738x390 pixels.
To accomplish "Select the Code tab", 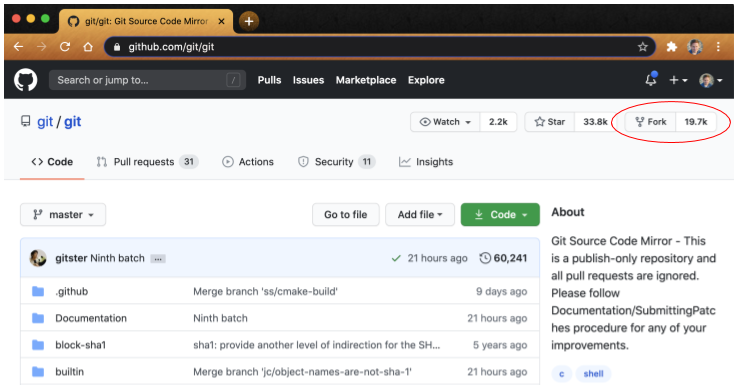I will (52, 162).
